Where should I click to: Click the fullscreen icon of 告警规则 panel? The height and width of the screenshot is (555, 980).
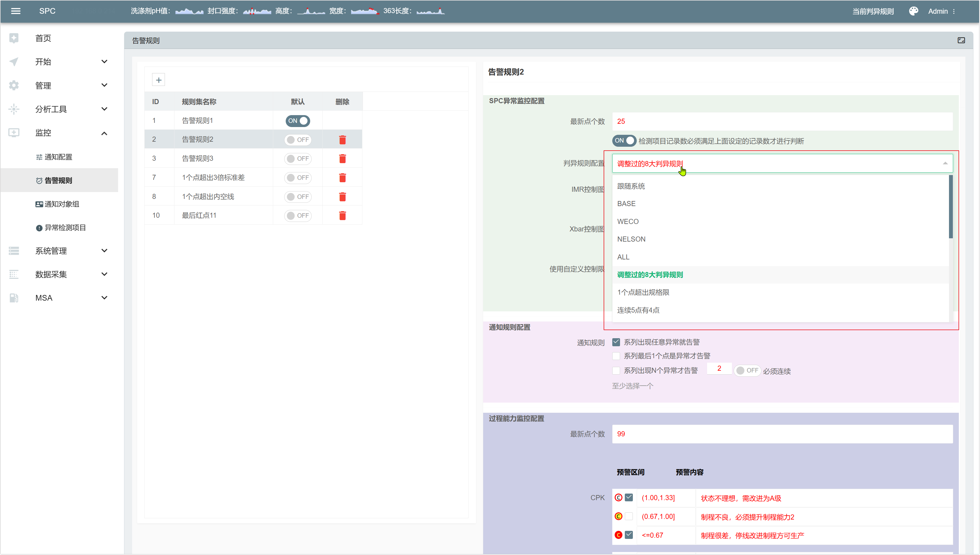tap(961, 40)
